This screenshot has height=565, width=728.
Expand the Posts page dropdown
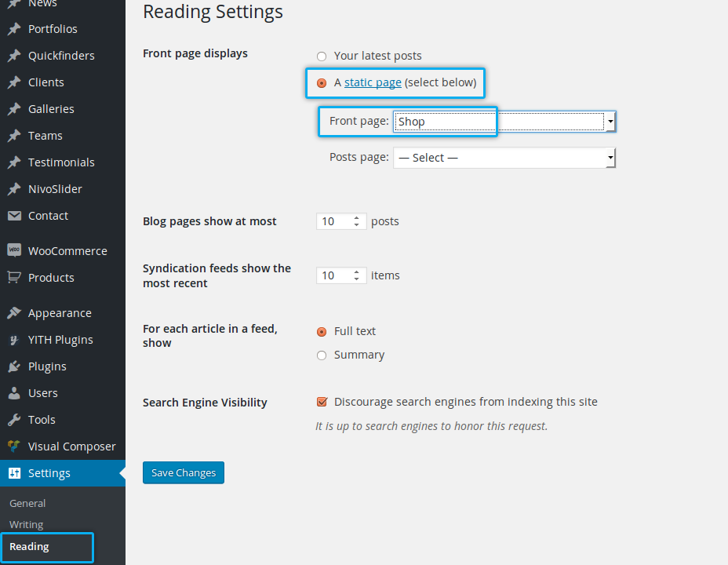point(504,158)
